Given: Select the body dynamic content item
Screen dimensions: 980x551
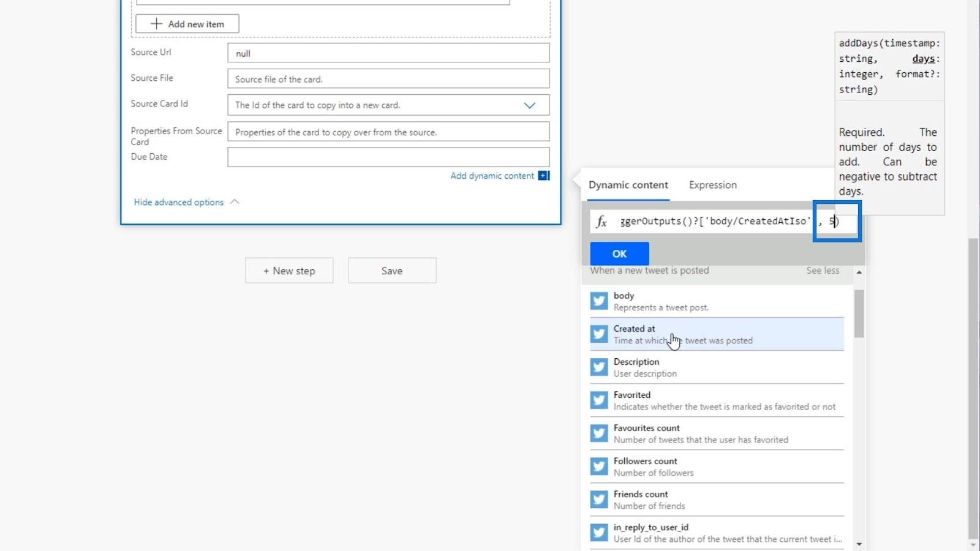Looking at the screenshot, I should (717, 301).
